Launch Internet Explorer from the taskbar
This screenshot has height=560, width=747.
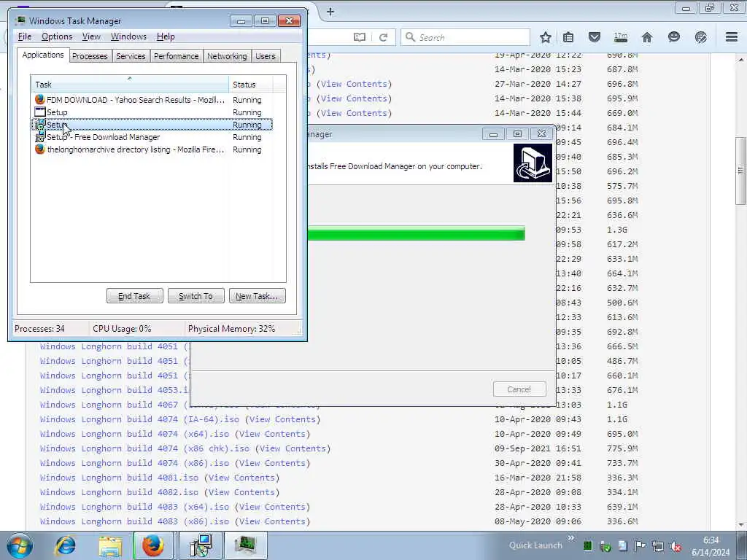(x=65, y=545)
